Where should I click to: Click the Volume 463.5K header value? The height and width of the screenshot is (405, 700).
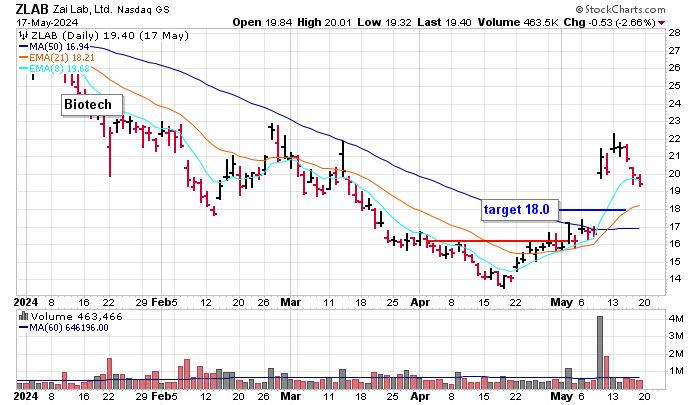pyautogui.click(x=518, y=22)
